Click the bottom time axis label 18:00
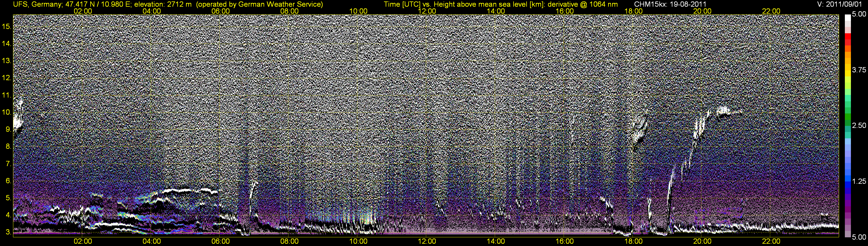The image size is (868, 246). click(x=633, y=241)
